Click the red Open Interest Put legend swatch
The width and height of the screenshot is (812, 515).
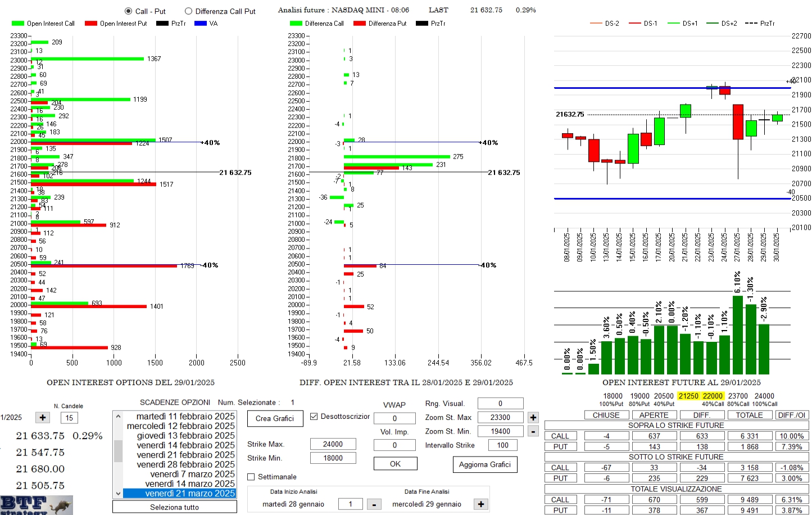tap(91, 24)
